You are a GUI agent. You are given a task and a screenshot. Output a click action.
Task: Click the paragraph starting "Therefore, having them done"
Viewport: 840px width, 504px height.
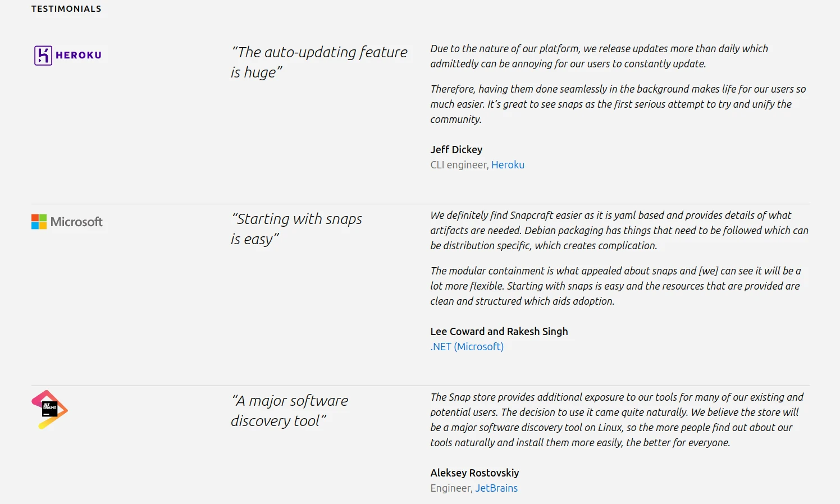tap(618, 104)
